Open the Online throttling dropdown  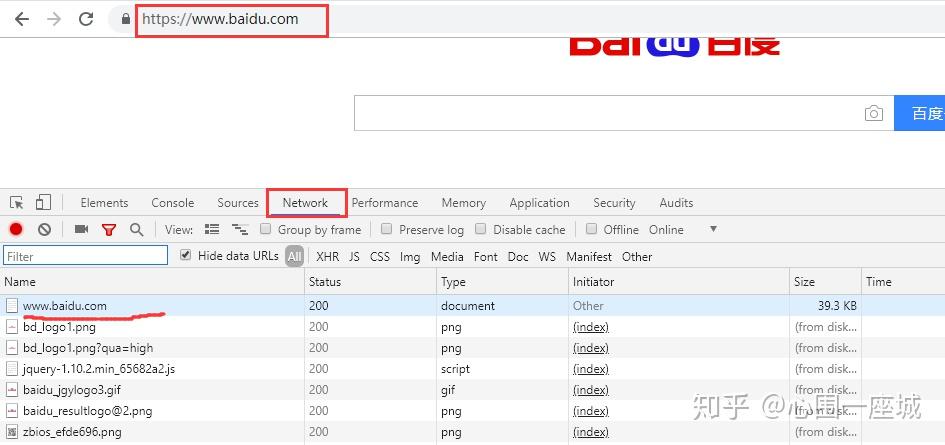pos(712,229)
